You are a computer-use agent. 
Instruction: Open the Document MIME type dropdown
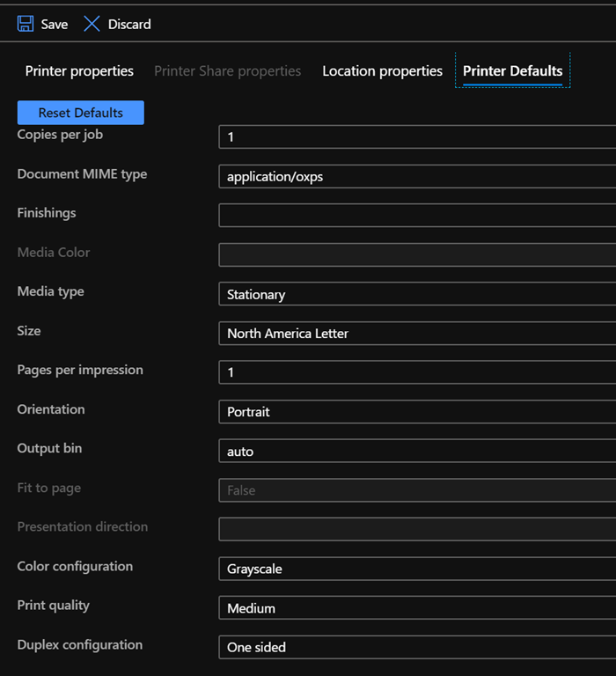[417, 177]
